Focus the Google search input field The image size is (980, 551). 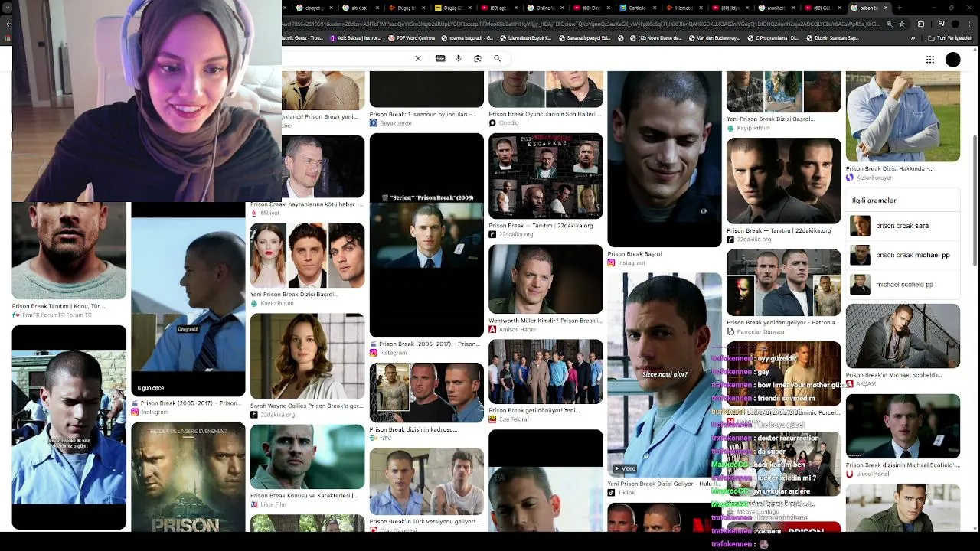tap(348, 58)
